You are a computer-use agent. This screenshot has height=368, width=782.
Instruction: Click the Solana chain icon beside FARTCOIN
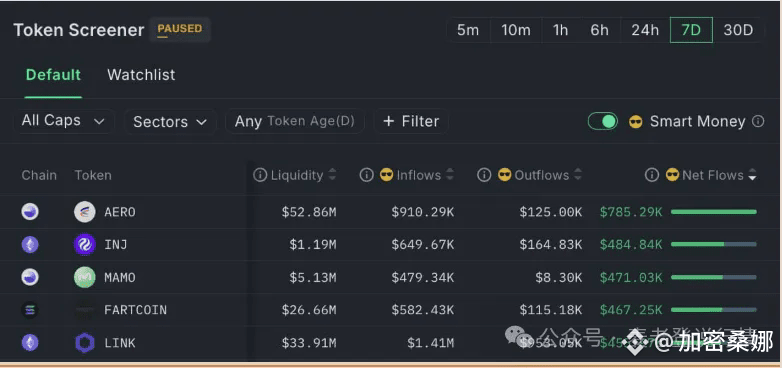click(30, 310)
